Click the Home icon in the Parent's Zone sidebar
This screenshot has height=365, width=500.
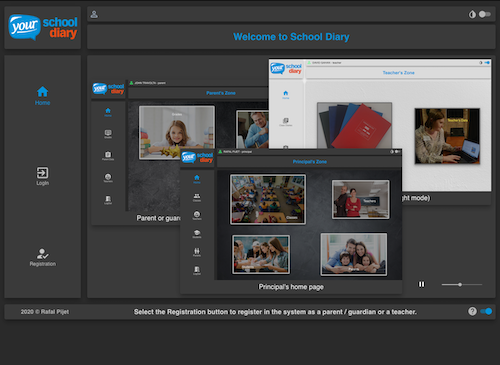[108, 112]
